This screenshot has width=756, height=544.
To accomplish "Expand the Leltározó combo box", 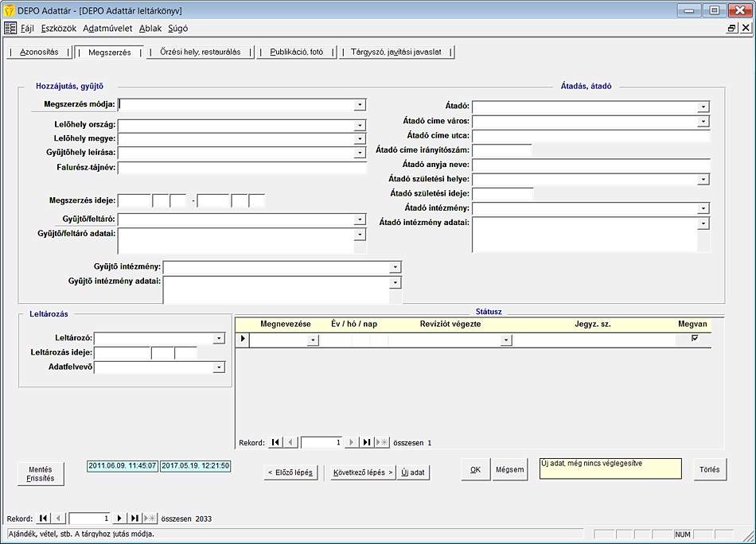I will coord(219,339).
